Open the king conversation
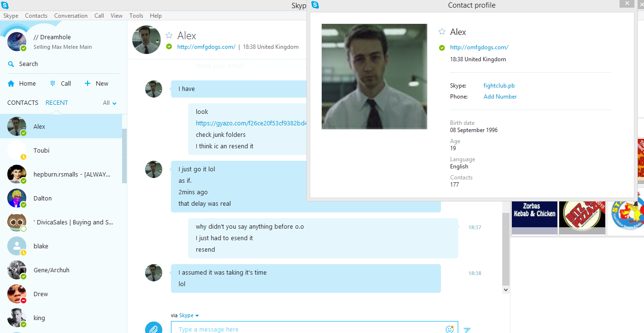Viewport: 644px width, 333px height. coord(61,318)
